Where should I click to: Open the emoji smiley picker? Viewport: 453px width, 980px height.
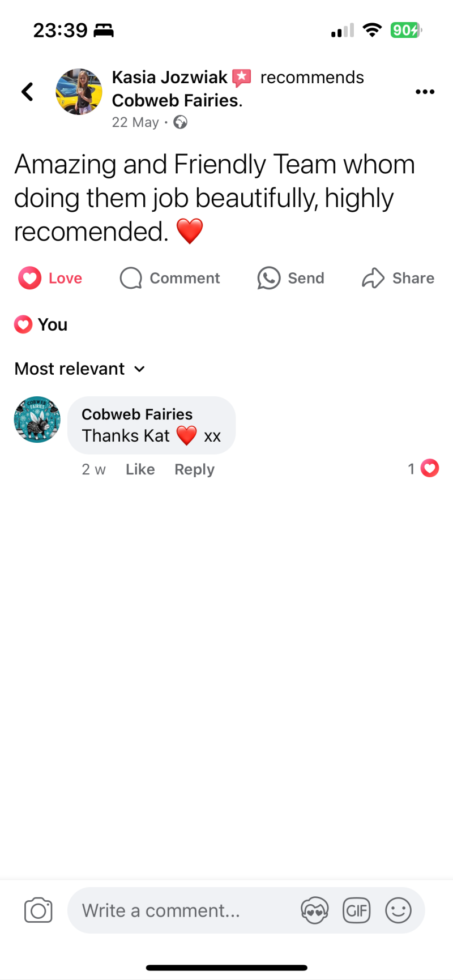point(399,910)
